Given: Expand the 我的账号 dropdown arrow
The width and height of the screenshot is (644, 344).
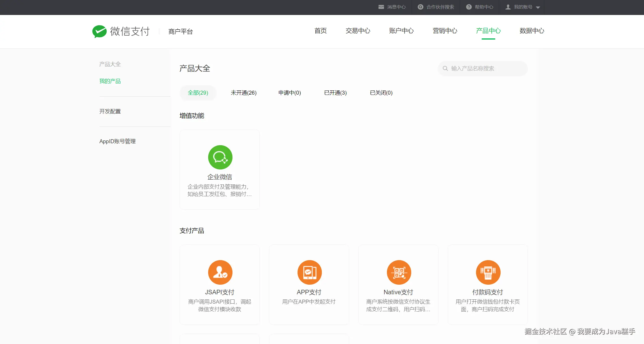Looking at the screenshot, I should click(x=539, y=8).
